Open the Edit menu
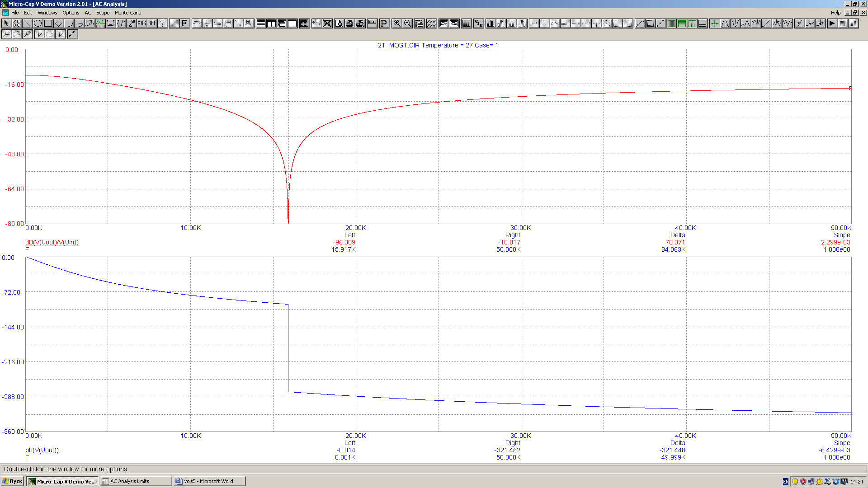 (x=28, y=13)
